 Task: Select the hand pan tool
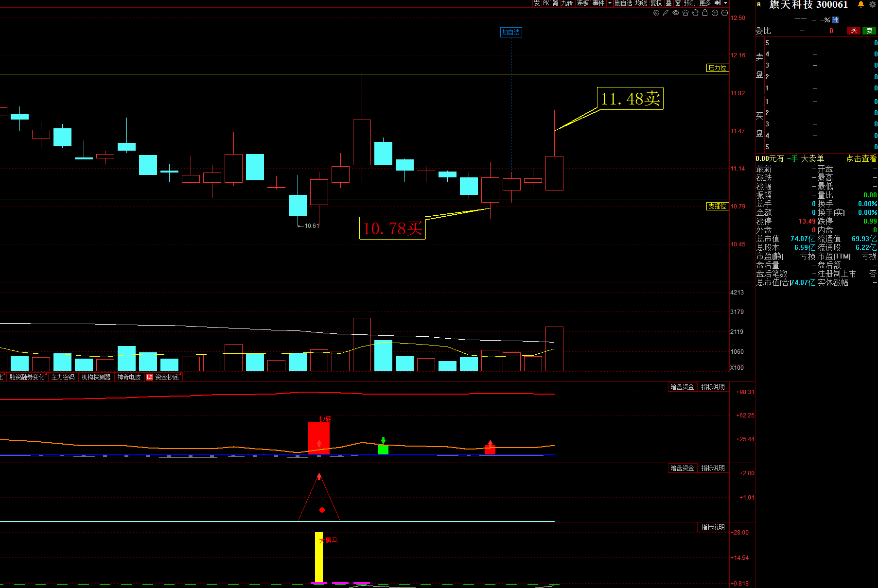(x=695, y=13)
